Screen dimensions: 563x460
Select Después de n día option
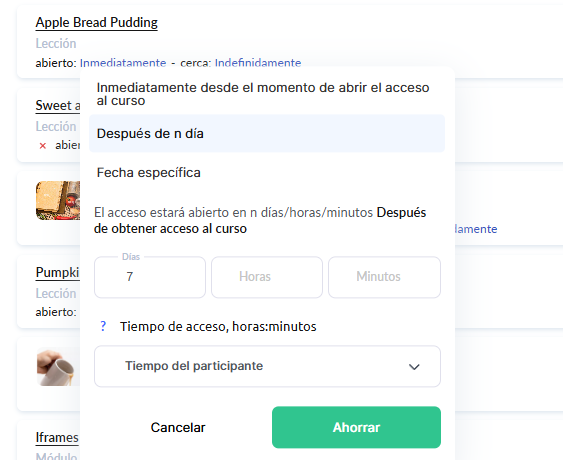(267, 134)
